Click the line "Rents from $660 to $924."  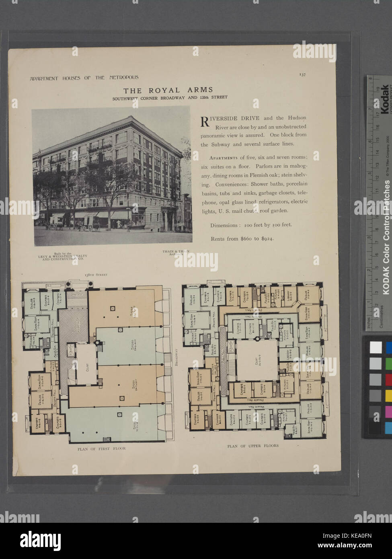242,239
